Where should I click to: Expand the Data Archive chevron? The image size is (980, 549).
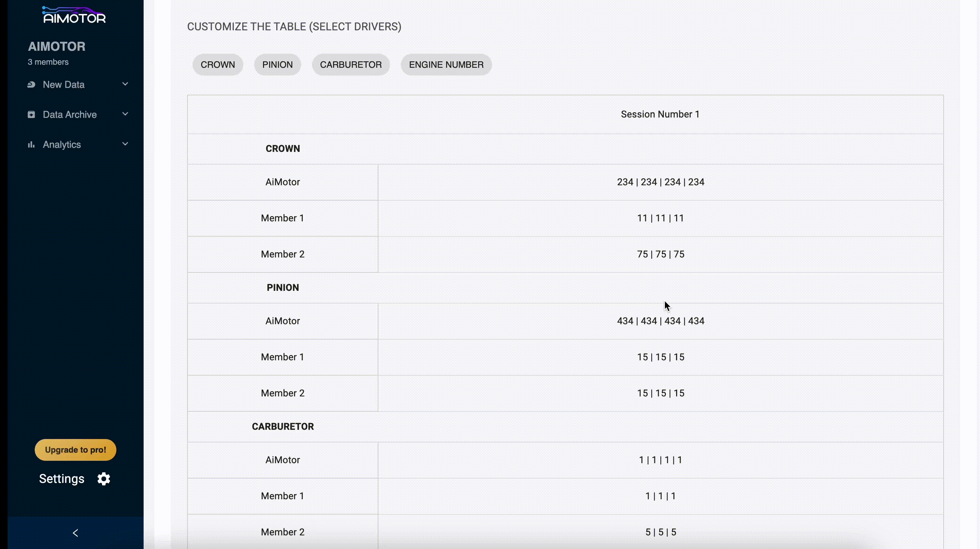click(125, 114)
